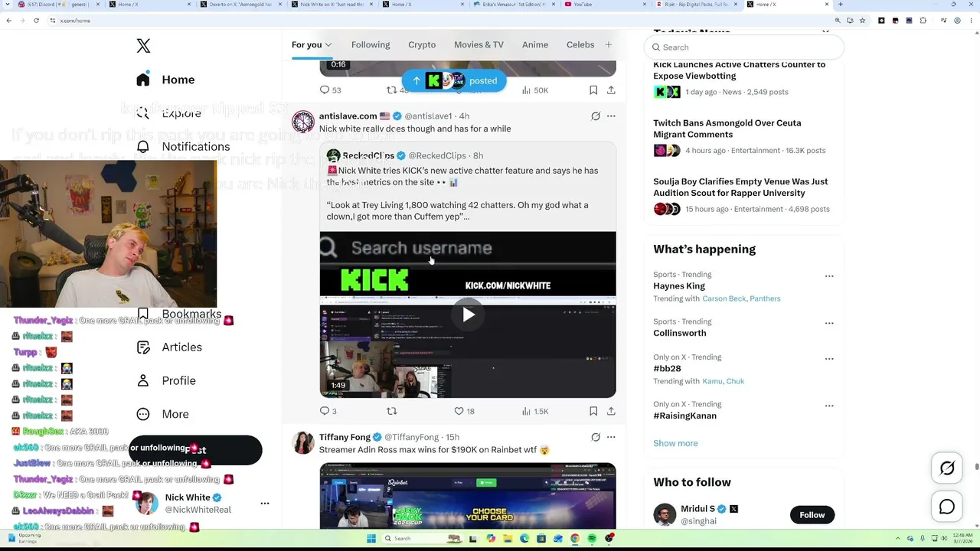Open the Grok floating button
Image resolution: width=980 pixels, height=551 pixels.
tap(947, 468)
